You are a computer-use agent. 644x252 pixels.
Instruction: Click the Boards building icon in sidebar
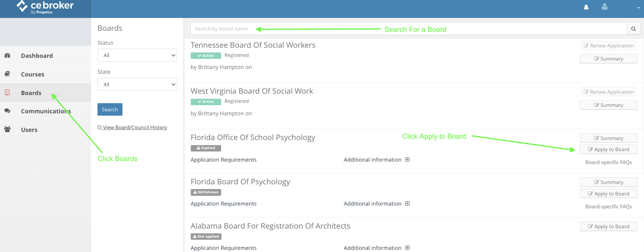tap(7, 93)
